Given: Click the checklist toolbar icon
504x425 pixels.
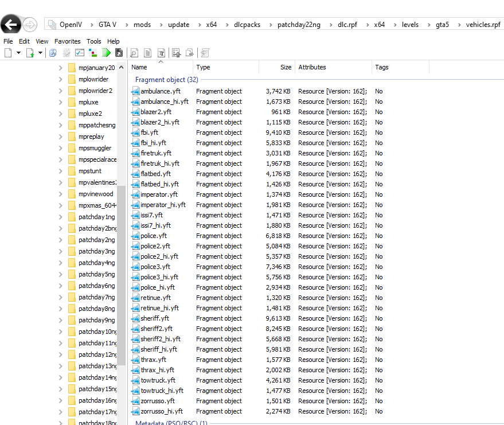Looking at the screenshot, I should 80,53.
